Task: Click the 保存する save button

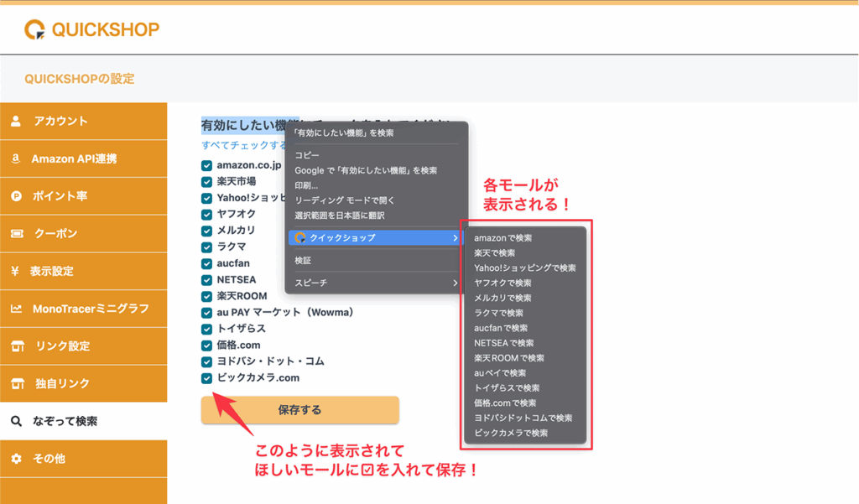Action: [x=299, y=410]
